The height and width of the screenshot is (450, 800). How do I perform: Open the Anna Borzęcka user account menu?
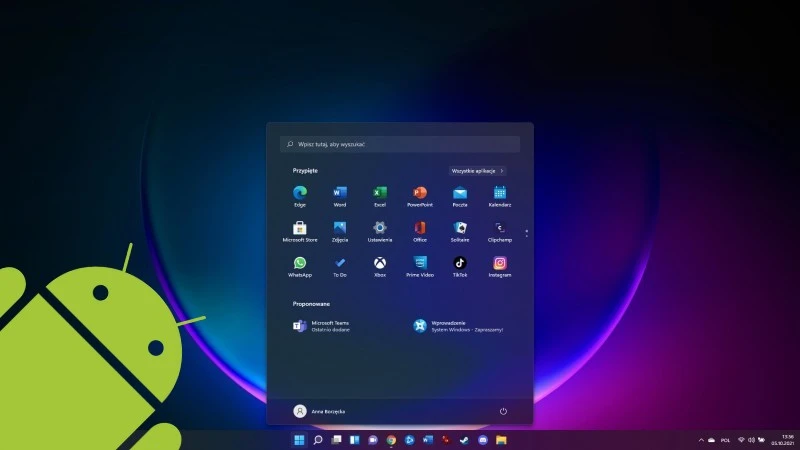(319, 411)
